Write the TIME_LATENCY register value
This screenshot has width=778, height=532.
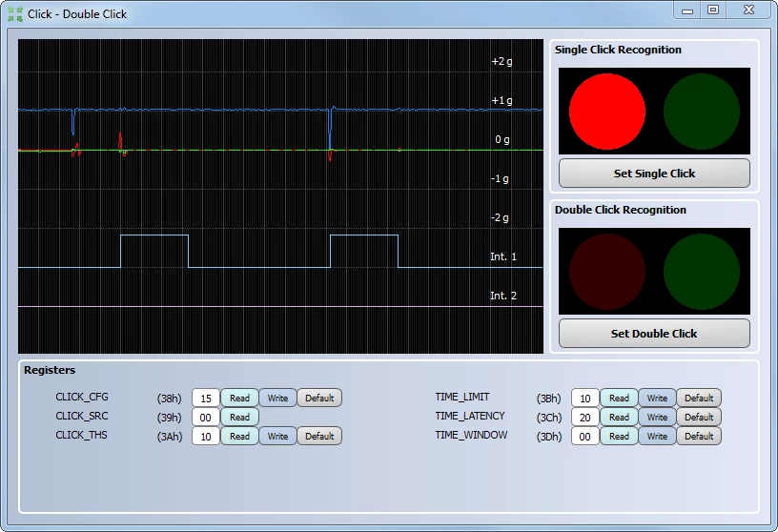[658, 418]
